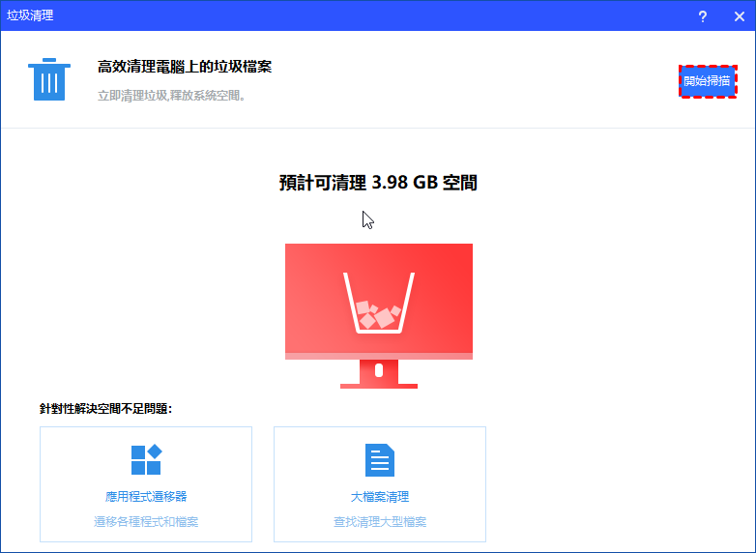Open the 大檔案清理 card

pos(379,484)
